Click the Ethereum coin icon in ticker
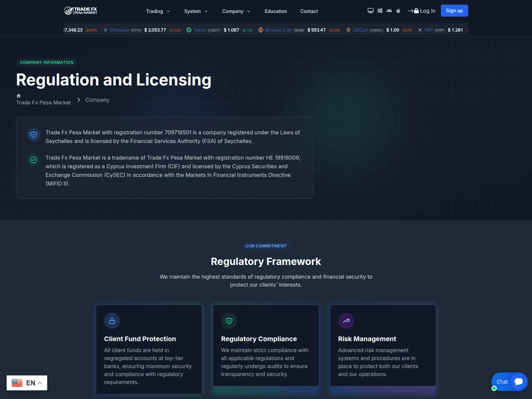 (106, 30)
